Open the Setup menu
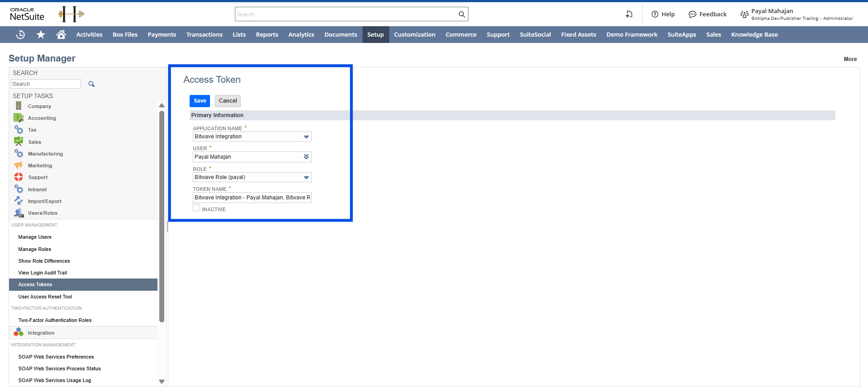 375,34
